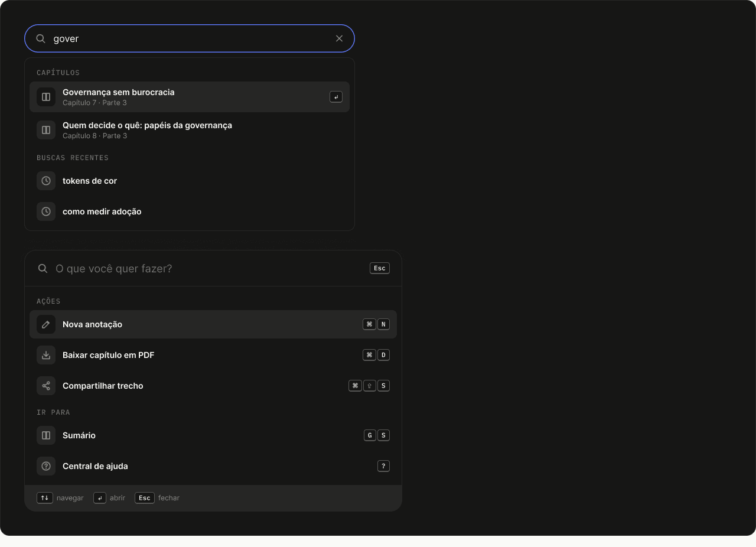Screen dimensions: 756x547
Task: Click the book icon beside 'Quem decide o quê'
Action: pyautogui.click(x=46, y=130)
